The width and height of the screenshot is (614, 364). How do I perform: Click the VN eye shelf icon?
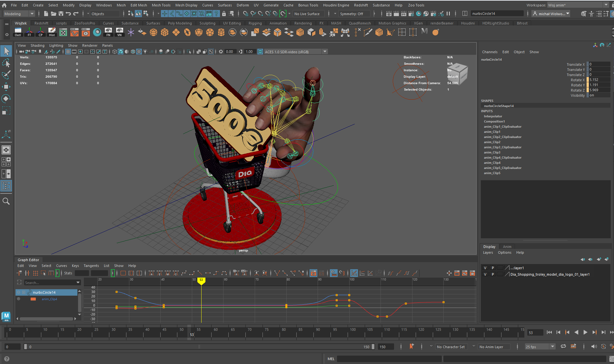click(120, 32)
